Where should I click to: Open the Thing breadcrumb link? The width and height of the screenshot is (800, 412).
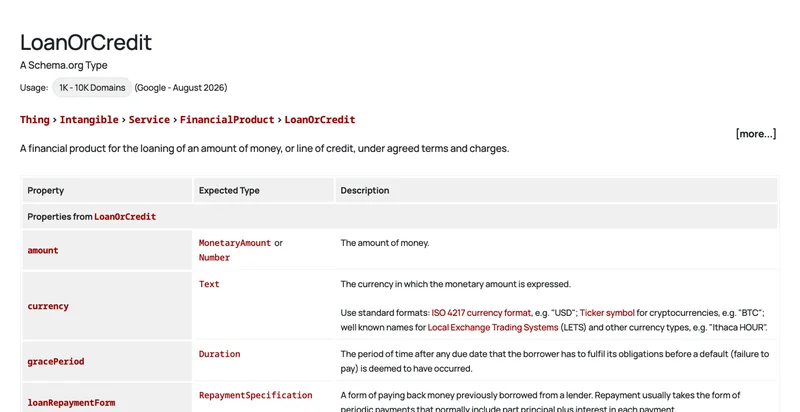click(35, 120)
